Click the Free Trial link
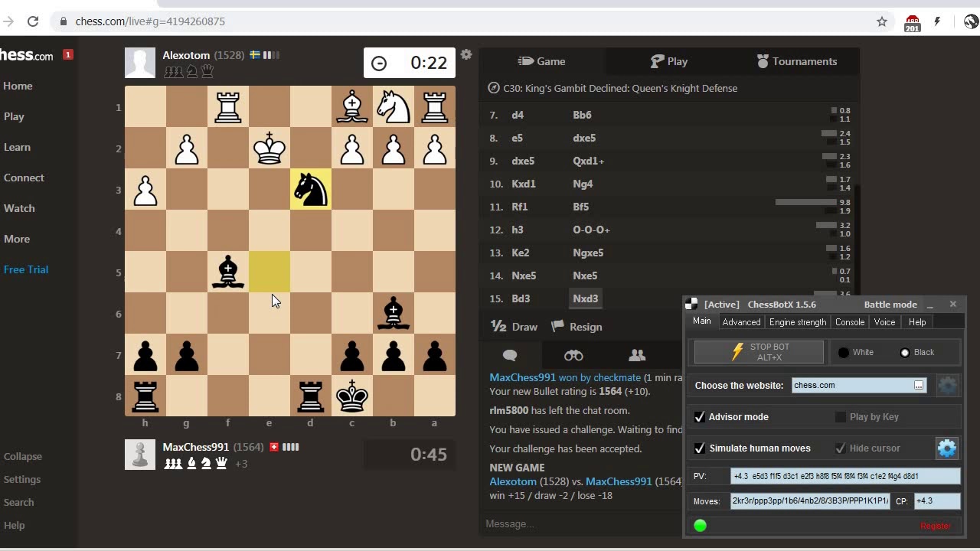Image resolution: width=980 pixels, height=551 pixels. (26, 269)
